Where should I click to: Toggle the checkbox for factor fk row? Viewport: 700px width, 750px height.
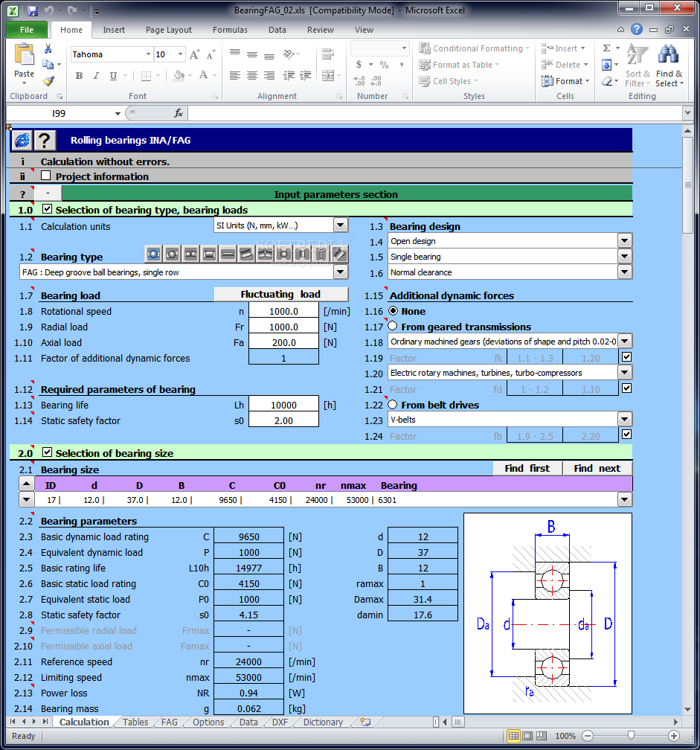point(626,357)
